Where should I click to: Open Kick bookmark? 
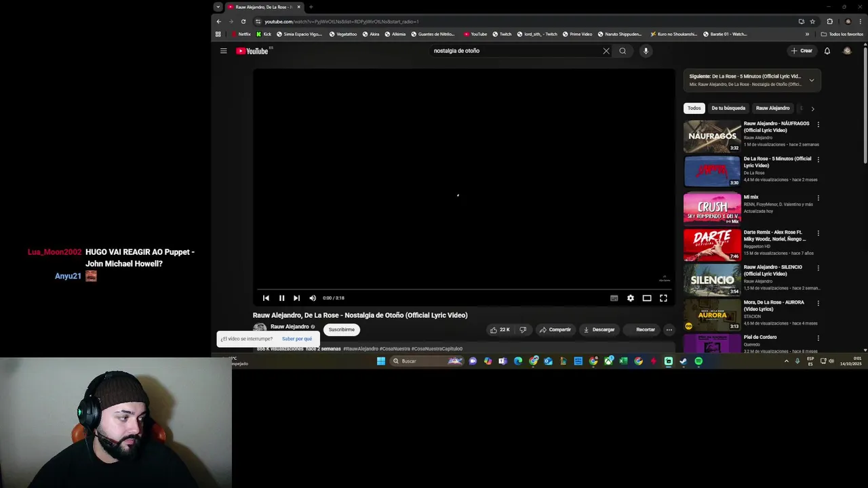point(264,34)
